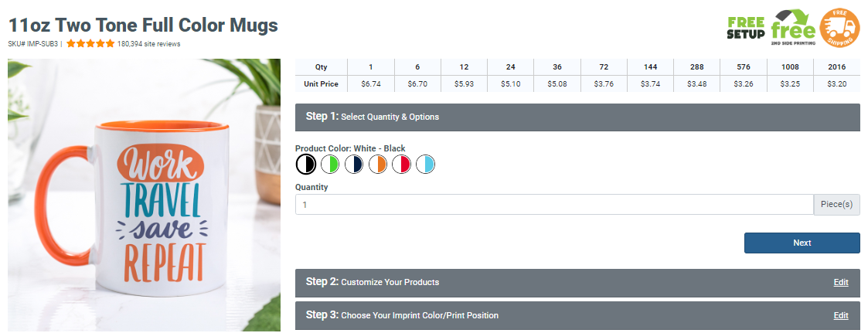Click the Next button
This screenshot has height=333, width=868.
click(x=802, y=243)
